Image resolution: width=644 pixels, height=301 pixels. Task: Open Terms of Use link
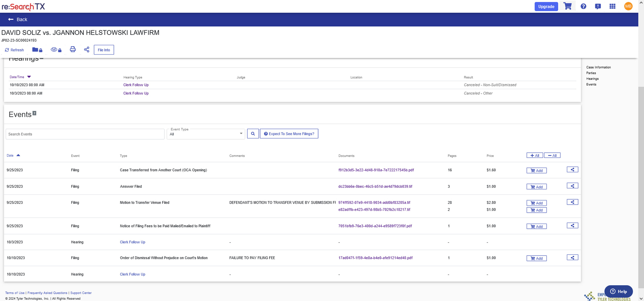click(15, 293)
